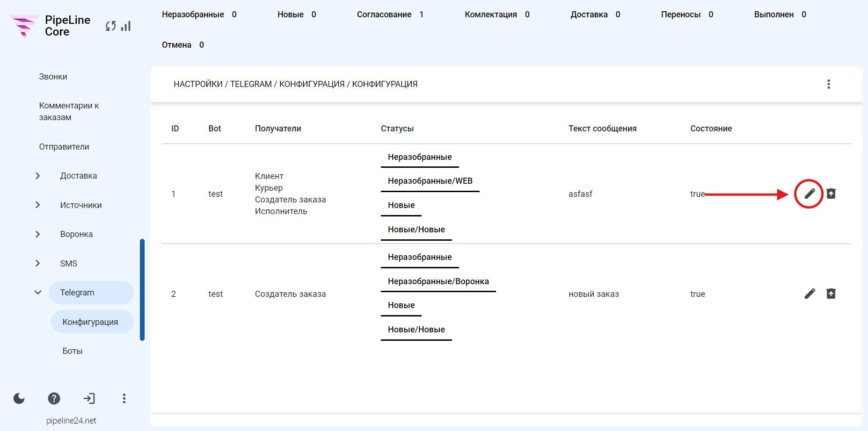Click the Неразобранные/Воронка status chip
Image resolution: width=868 pixels, height=431 pixels.
(x=438, y=281)
